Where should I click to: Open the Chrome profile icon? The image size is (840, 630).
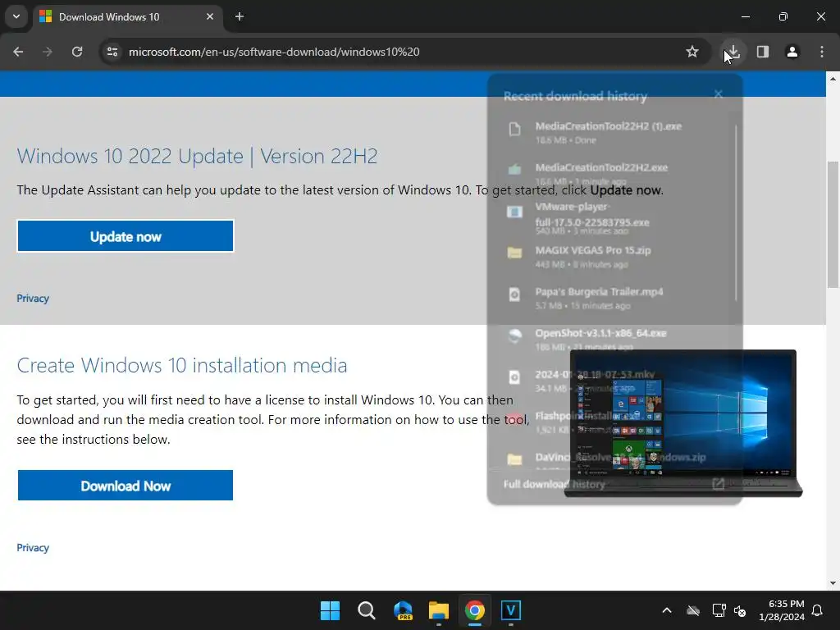coord(792,52)
